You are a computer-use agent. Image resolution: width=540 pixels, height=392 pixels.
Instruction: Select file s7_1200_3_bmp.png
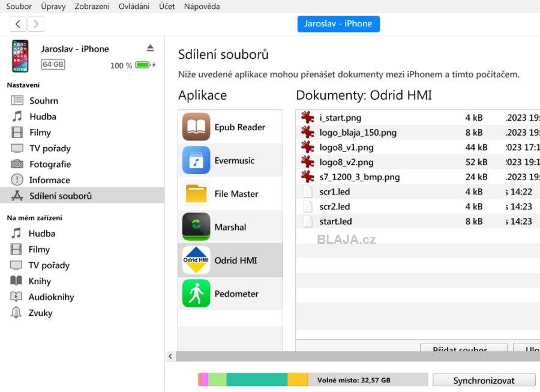point(418,177)
